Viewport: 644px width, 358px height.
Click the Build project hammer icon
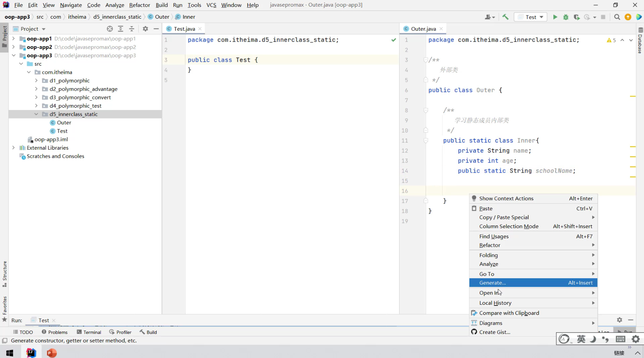pos(505,17)
